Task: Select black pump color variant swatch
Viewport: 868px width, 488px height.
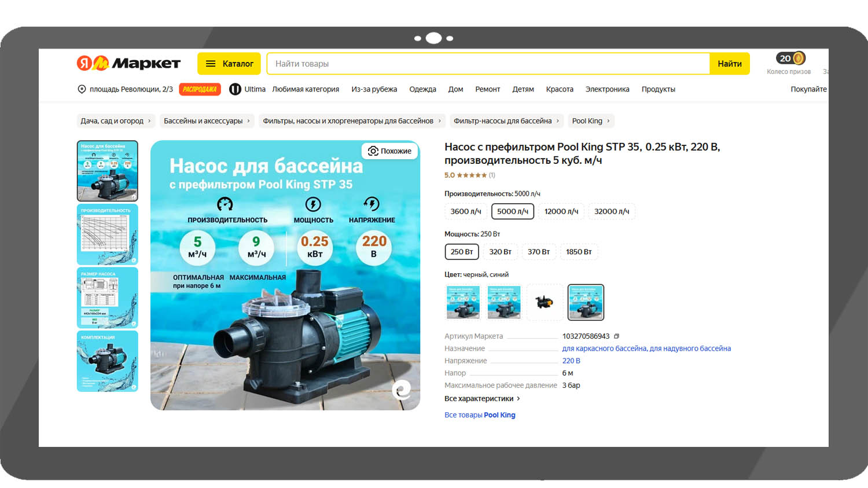Action: tap(545, 302)
